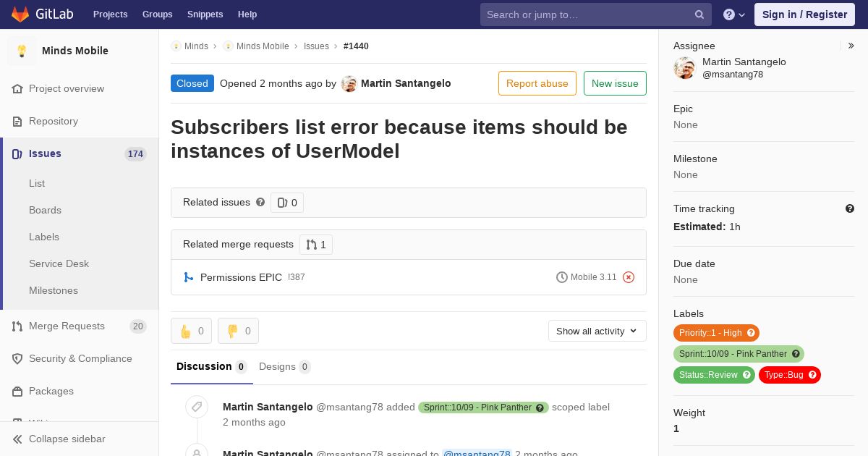868x456 pixels.
Task: Click the merge request icon beside Permissions EPIC
Action: (x=189, y=277)
